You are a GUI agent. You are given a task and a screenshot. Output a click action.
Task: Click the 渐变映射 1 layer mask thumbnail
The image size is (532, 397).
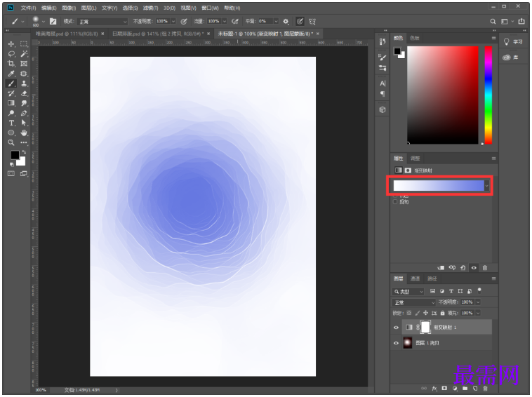[x=424, y=328]
